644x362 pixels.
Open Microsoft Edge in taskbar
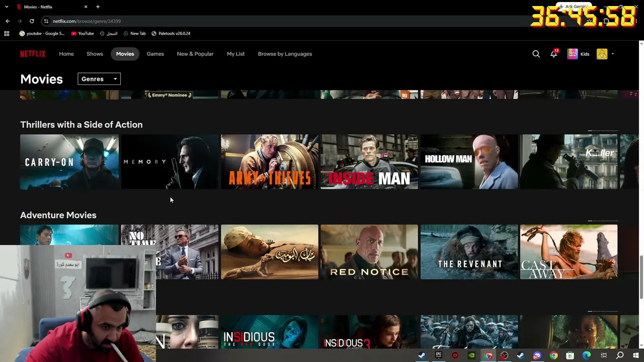coord(587,355)
